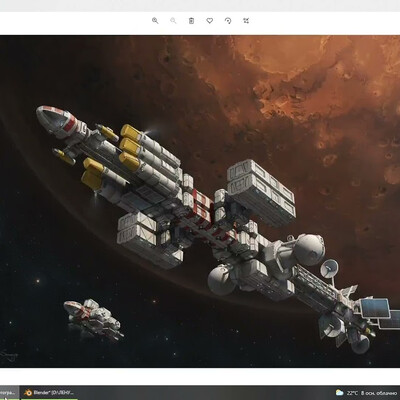Open the crop and edit image tool
Viewport: 400px width, 400px height.
tap(246, 21)
